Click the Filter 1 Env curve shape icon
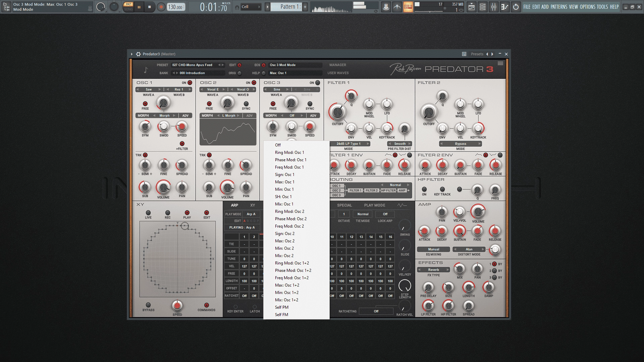Screen dimensions: 644x362 [388, 155]
